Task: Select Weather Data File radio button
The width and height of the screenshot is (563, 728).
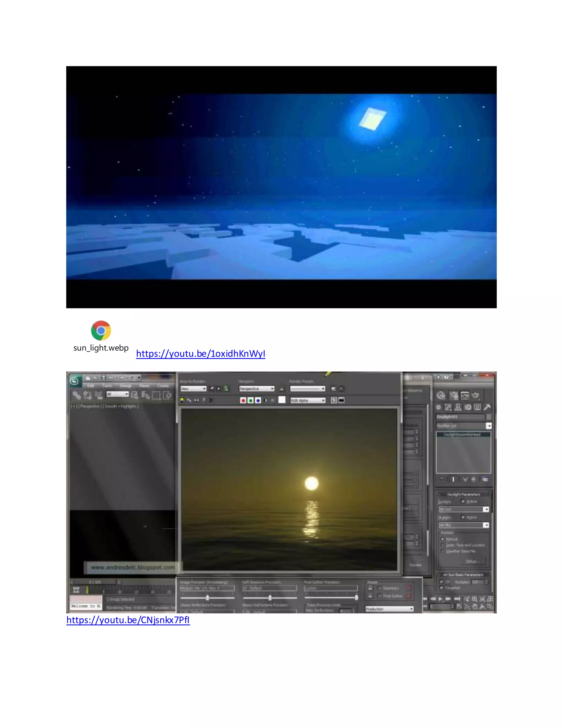Action: click(x=443, y=551)
